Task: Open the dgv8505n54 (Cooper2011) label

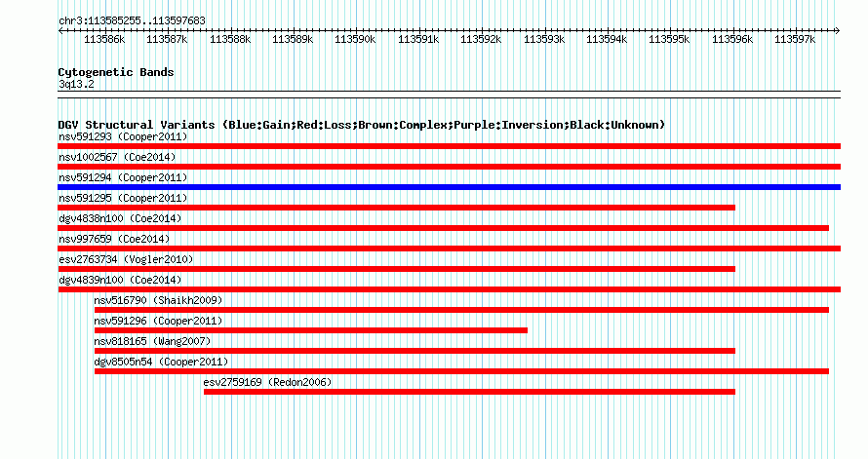Action: pyautogui.click(x=161, y=362)
